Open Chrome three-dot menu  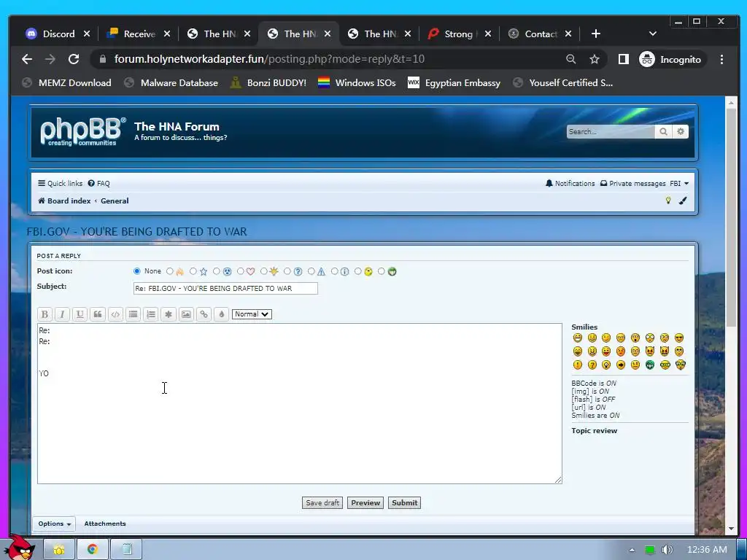(x=721, y=60)
